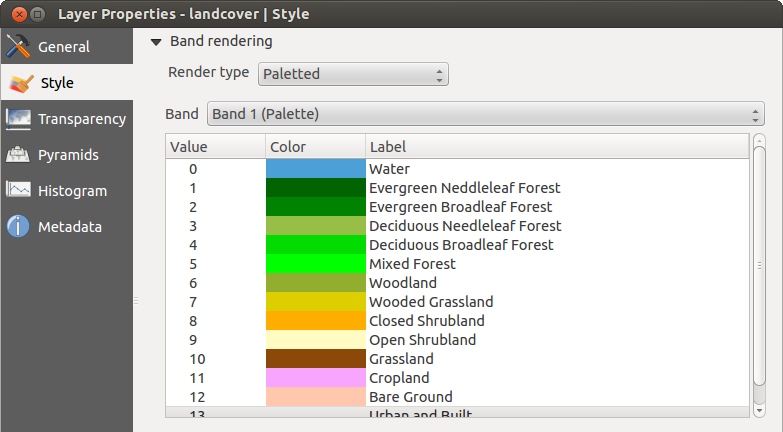Switch to the Transparency tab

pos(81,119)
